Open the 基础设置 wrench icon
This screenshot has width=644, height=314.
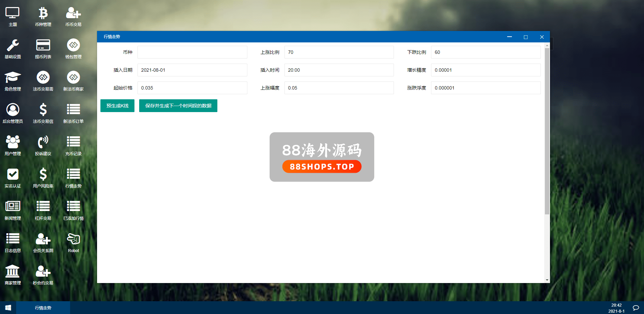(13, 45)
